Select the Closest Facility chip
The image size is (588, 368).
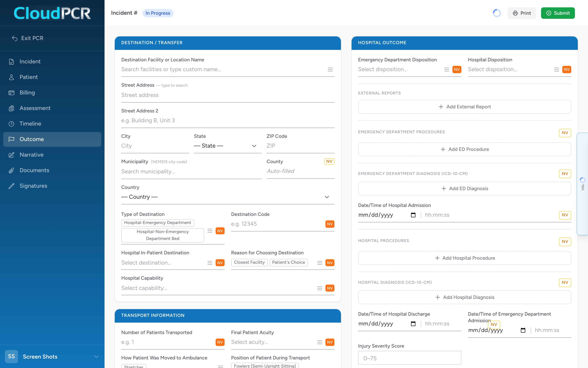tap(249, 262)
